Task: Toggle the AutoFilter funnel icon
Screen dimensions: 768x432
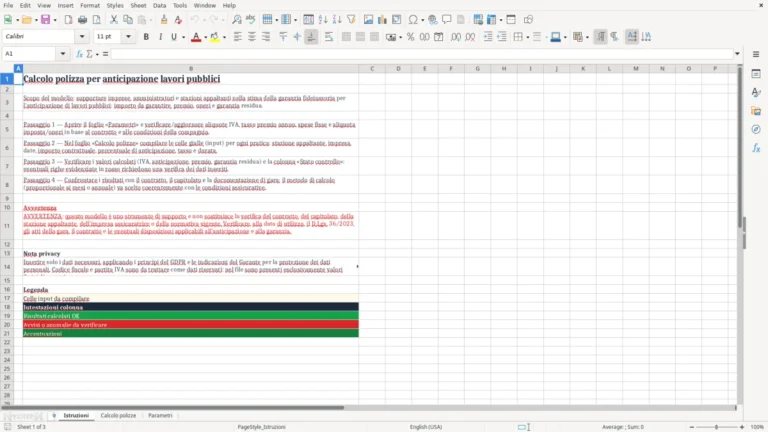Action: pos(351,20)
